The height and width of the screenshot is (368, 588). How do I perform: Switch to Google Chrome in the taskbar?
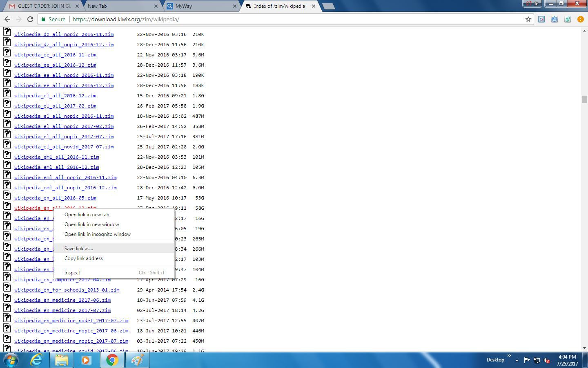click(112, 360)
